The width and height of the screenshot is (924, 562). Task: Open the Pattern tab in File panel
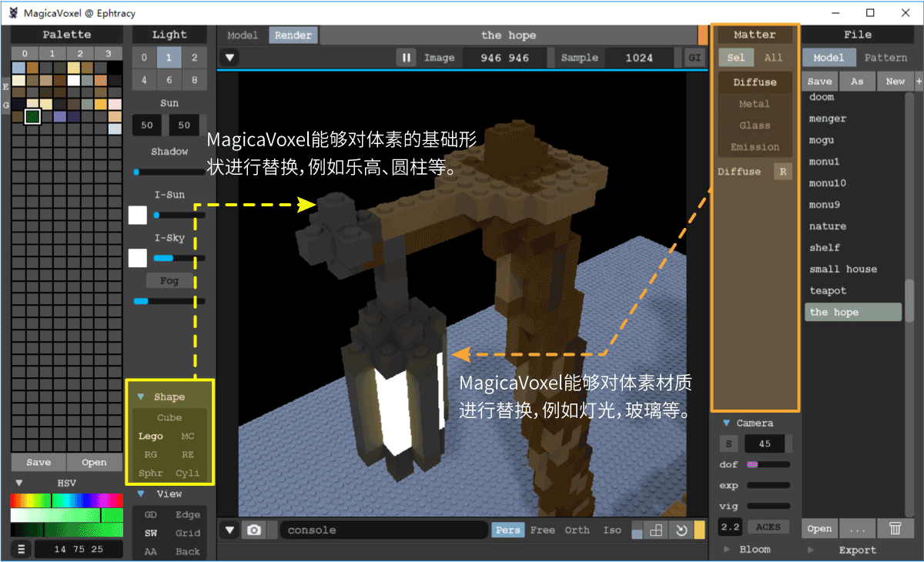click(x=885, y=58)
